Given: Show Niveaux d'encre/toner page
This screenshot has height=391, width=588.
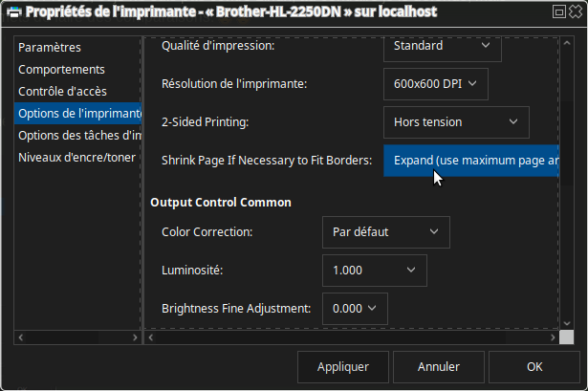Looking at the screenshot, I should 76,158.
